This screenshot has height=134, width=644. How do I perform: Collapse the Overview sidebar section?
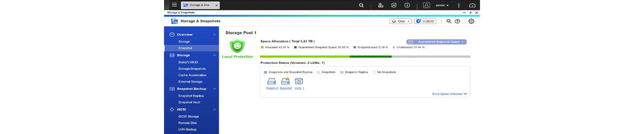pyautogui.click(x=214, y=35)
